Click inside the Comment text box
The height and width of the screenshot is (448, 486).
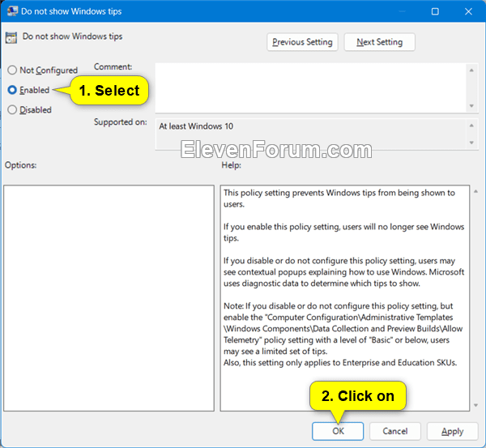coord(310,87)
